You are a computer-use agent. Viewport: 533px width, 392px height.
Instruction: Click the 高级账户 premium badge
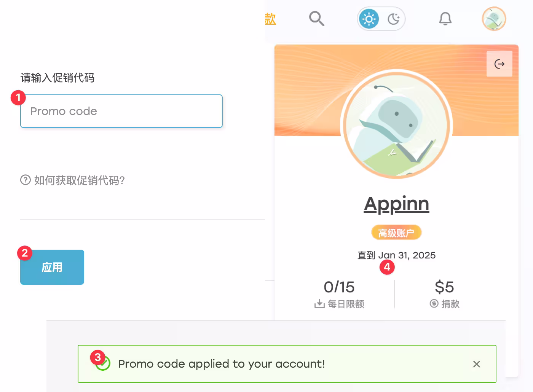396,233
